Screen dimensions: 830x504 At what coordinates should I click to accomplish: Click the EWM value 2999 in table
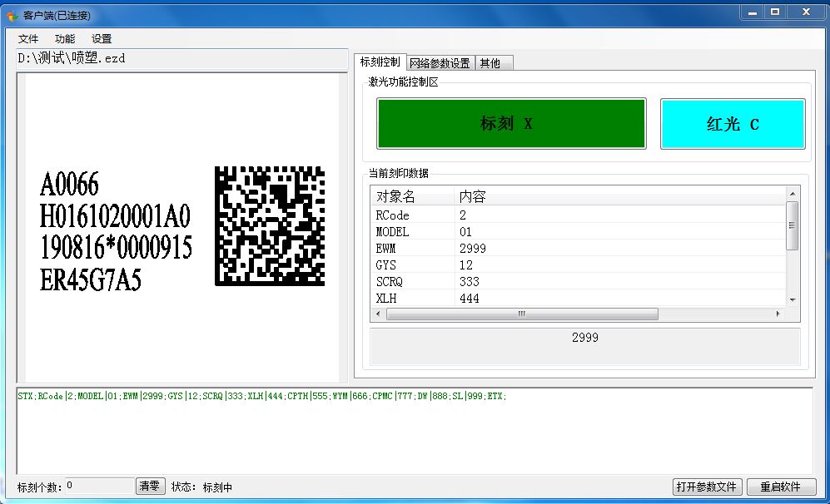point(472,249)
